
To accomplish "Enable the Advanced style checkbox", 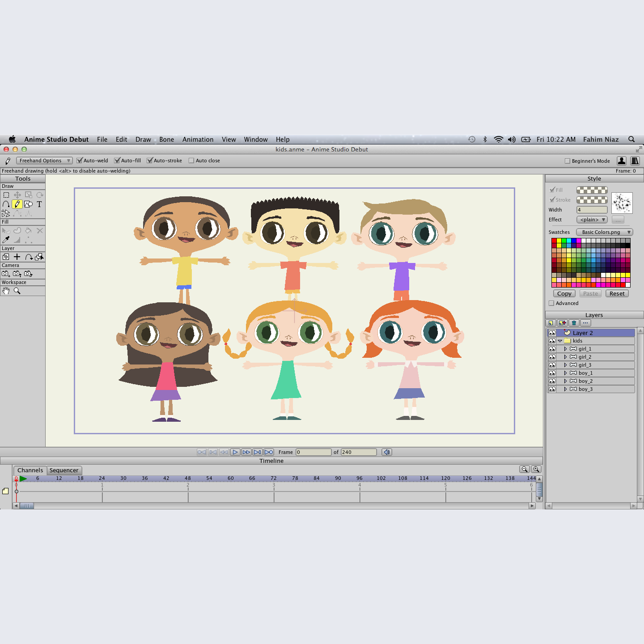I will pos(551,303).
